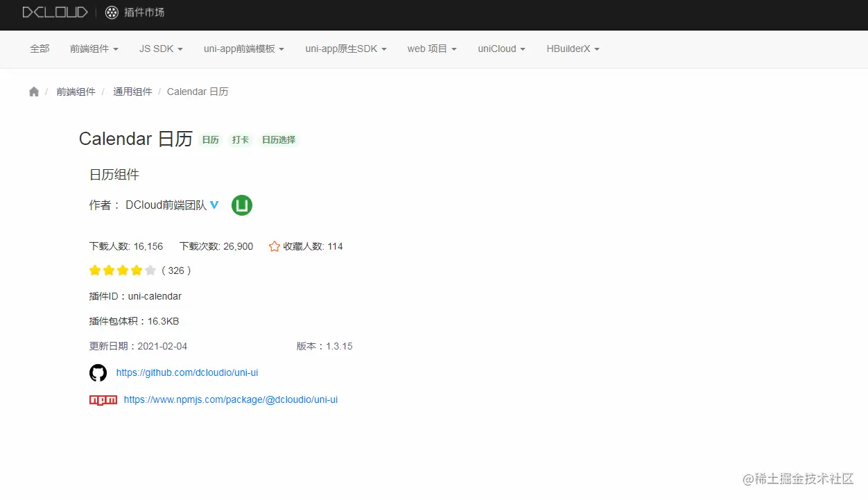This screenshot has height=500, width=868.
Task: Click the green uni-app compatibility badge
Action: tap(242, 205)
